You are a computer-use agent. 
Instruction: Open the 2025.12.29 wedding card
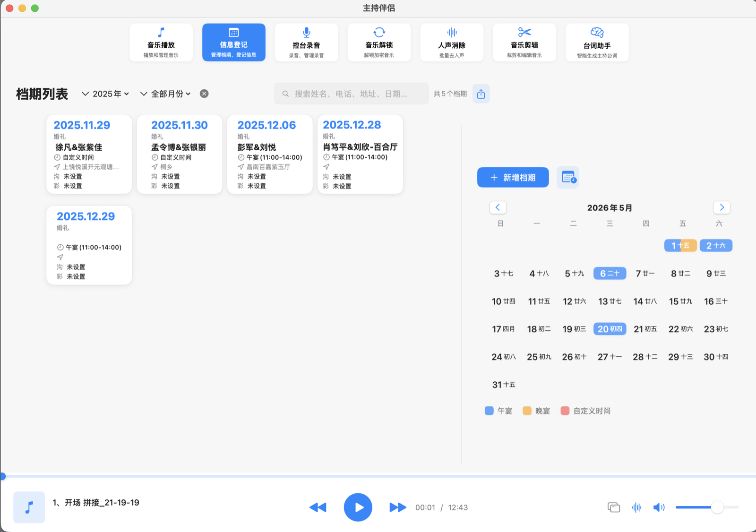pos(89,245)
